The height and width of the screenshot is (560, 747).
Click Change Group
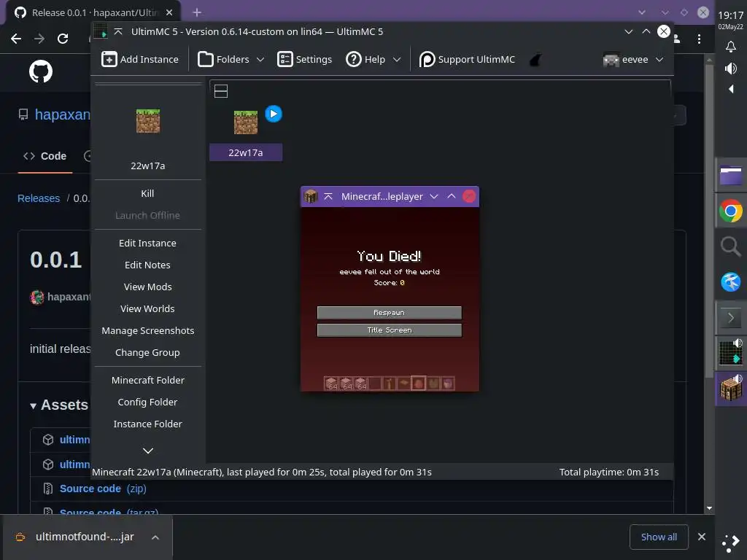pyautogui.click(x=147, y=352)
